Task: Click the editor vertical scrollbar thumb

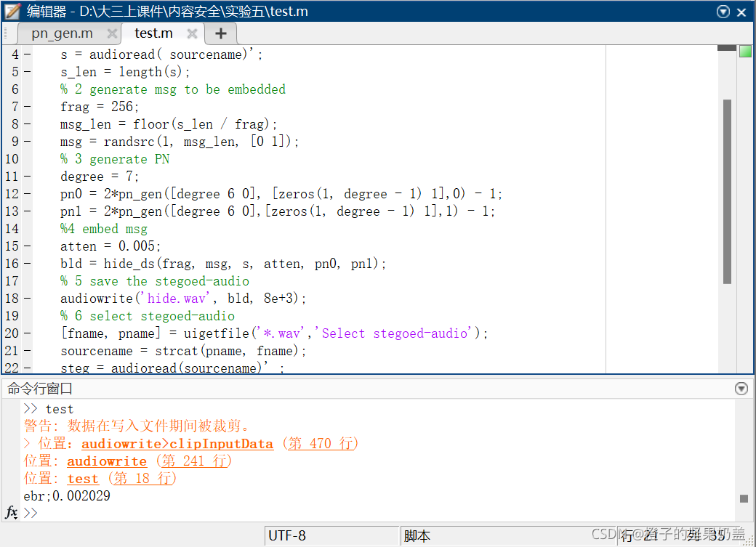Action: (x=727, y=191)
